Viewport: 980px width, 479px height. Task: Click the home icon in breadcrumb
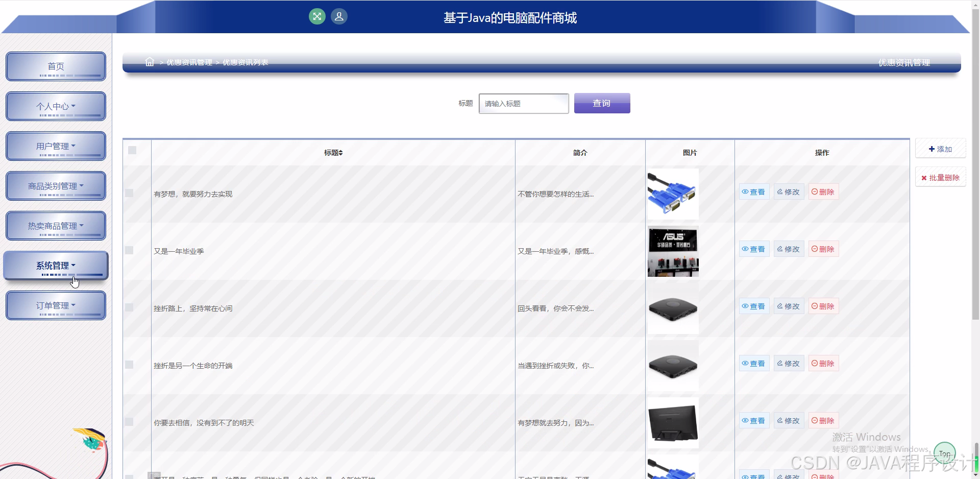(x=150, y=62)
